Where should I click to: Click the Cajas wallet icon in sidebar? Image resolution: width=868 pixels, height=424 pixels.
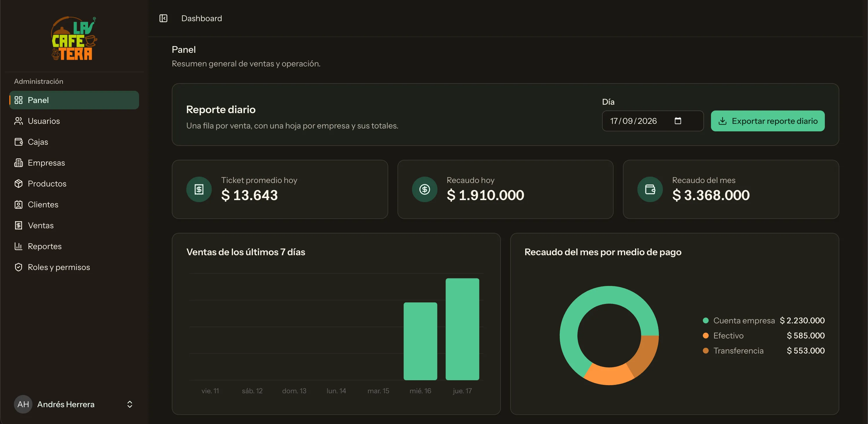(x=19, y=142)
